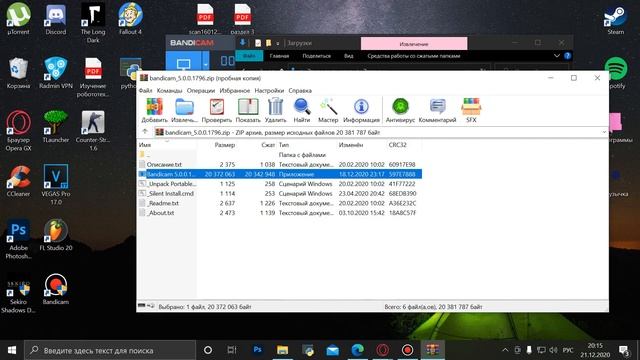Screen dimensions: 640x360
Task: Select the _About.txt file row
Action: coord(280,213)
